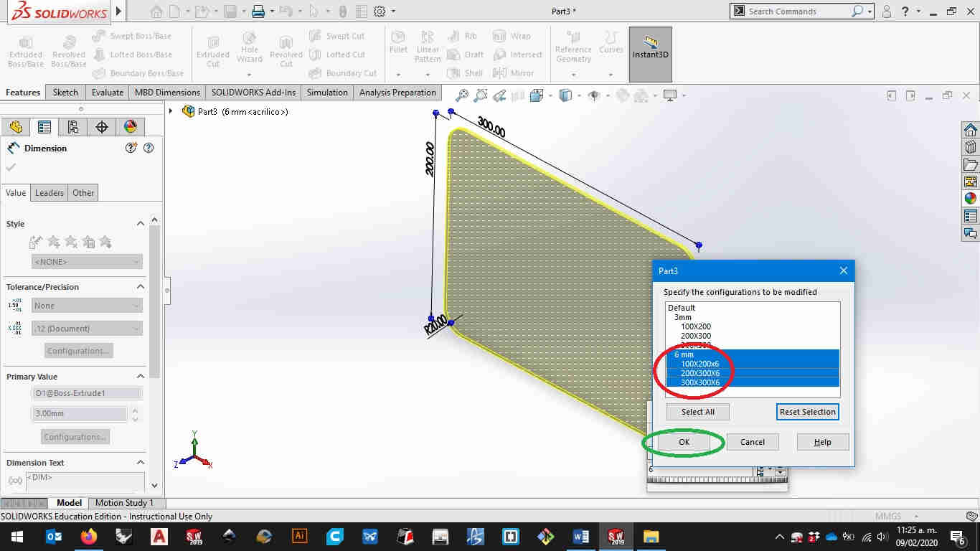
Task: Open the Windows Start menu
Action: pos(17,537)
